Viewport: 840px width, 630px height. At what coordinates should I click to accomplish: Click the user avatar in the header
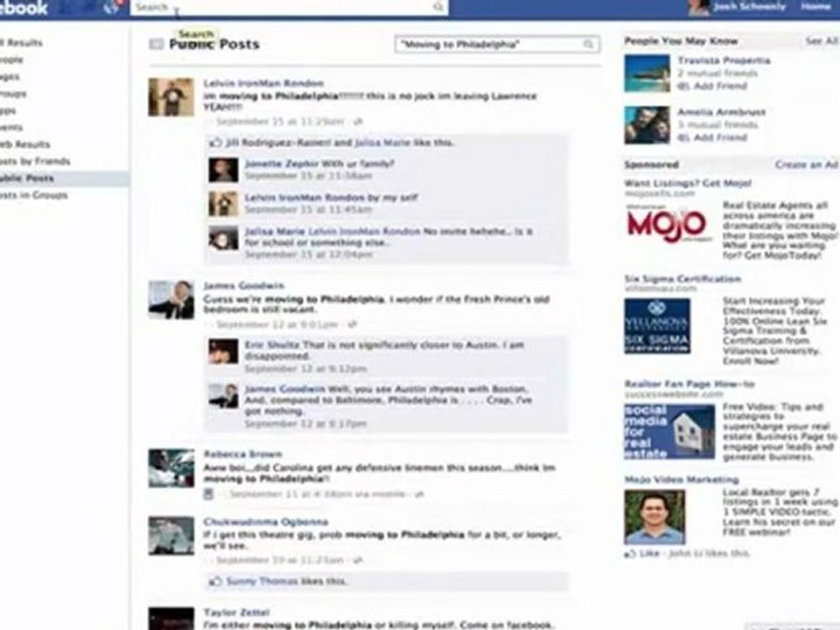[x=699, y=8]
